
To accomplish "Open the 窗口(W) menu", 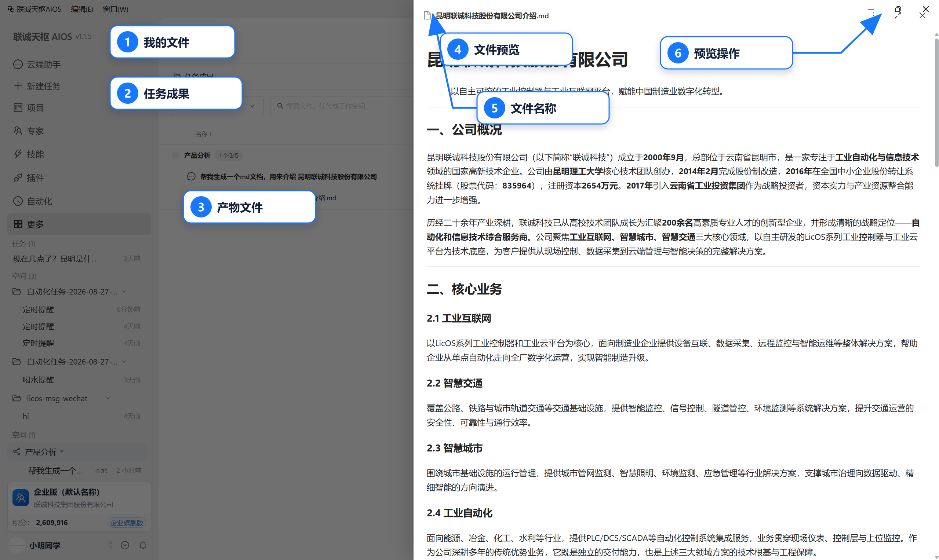I will click(116, 9).
